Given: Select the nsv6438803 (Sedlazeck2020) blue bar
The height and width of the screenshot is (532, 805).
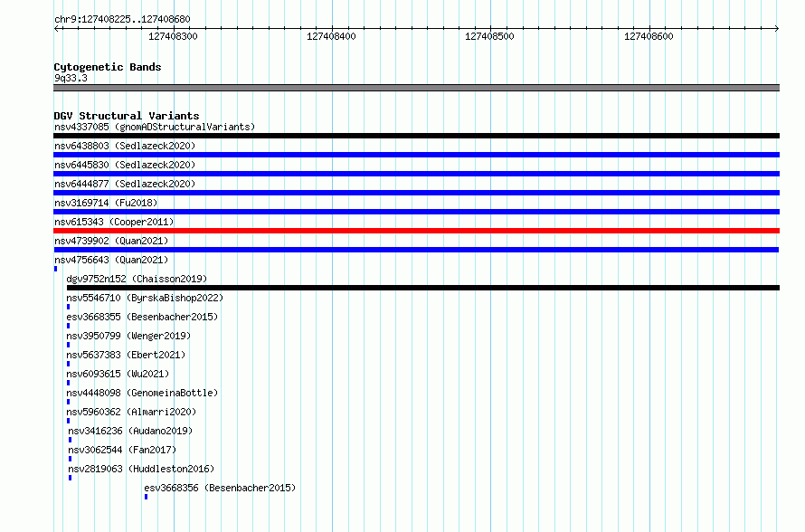Looking at the screenshot, I should pyautogui.click(x=416, y=155).
